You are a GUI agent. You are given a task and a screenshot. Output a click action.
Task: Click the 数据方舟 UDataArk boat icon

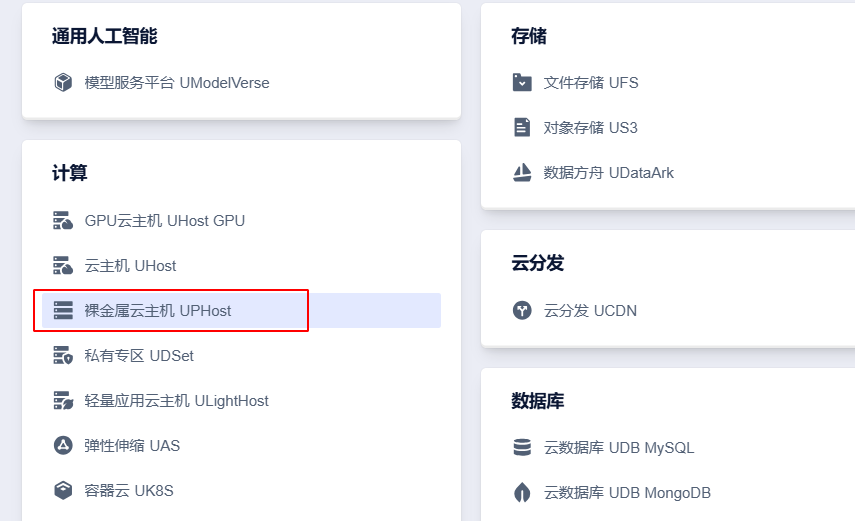click(x=522, y=172)
